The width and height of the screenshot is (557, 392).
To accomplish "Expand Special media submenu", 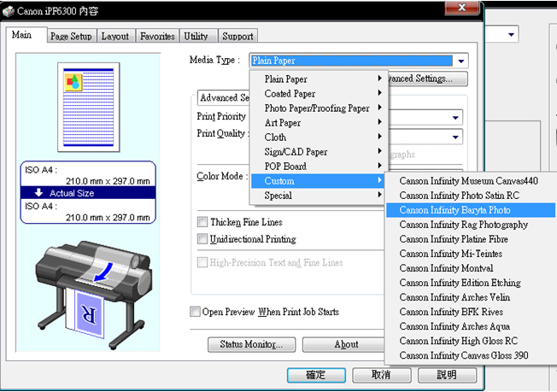I will click(x=318, y=196).
